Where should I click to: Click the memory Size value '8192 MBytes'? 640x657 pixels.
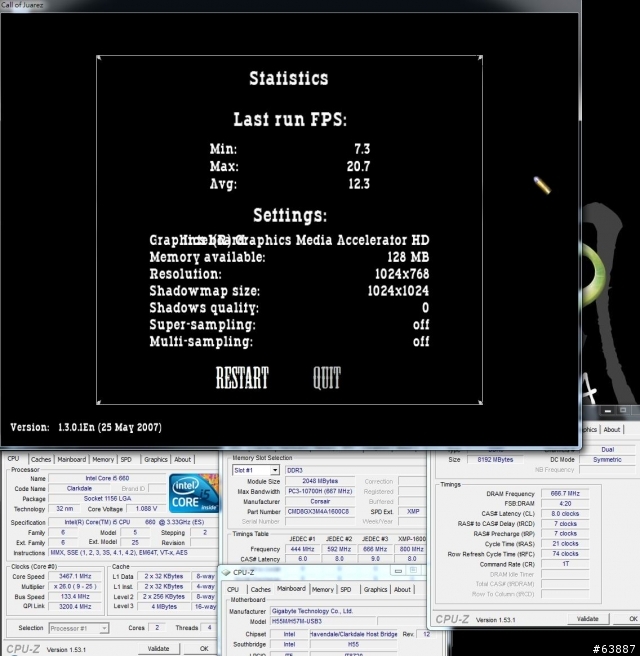(495, 460)
